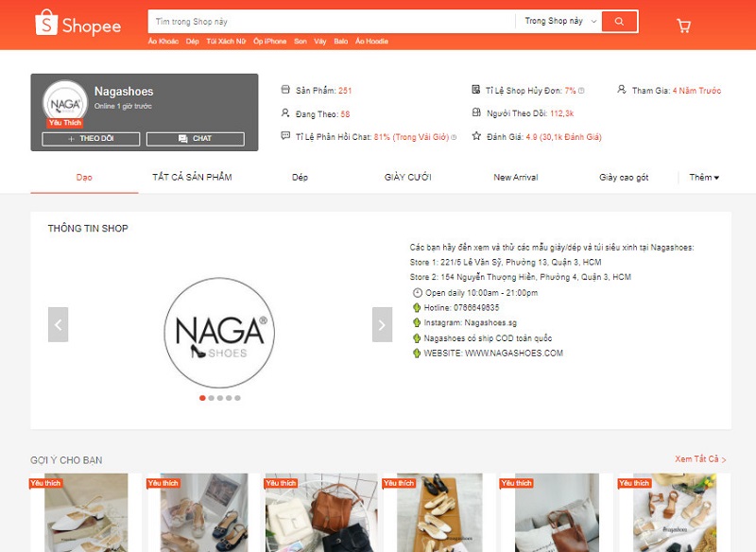Click the 'Tìm trong Shop này' search field
Viewport: 756px width, 552px height.
tap(332, 22)
